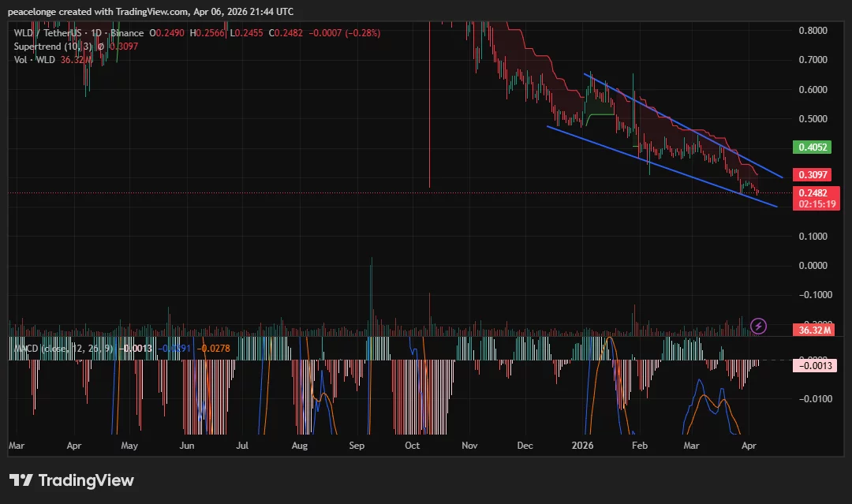The image size is (852, 504).
Task: Open the 1D interval in the legend
Action: click(x=98, y=33)
